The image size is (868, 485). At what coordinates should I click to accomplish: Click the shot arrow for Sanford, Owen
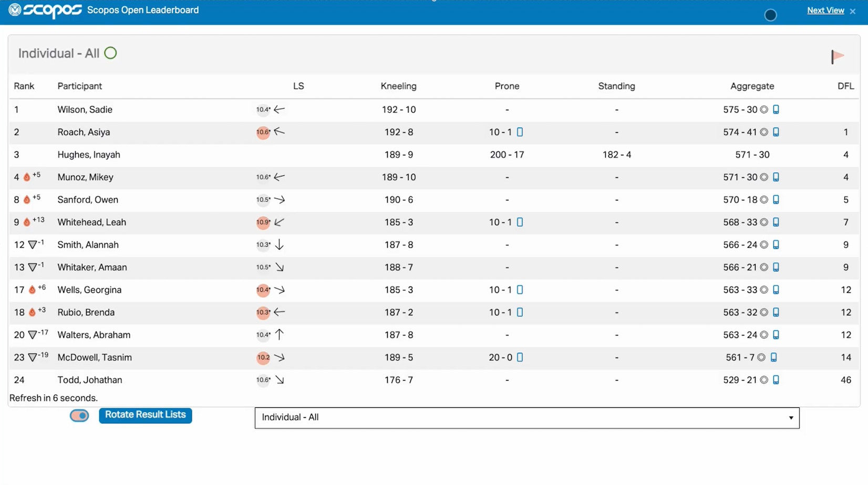pyautogui.click(x=280, y=199)
